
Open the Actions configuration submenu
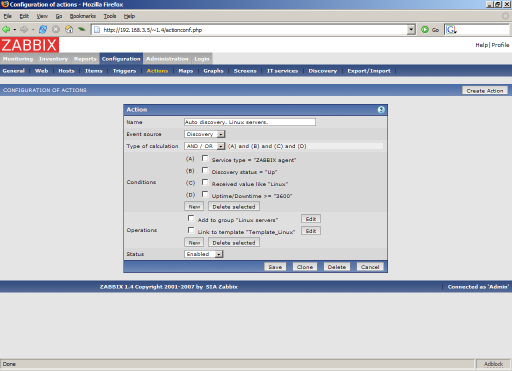[157, 71]
